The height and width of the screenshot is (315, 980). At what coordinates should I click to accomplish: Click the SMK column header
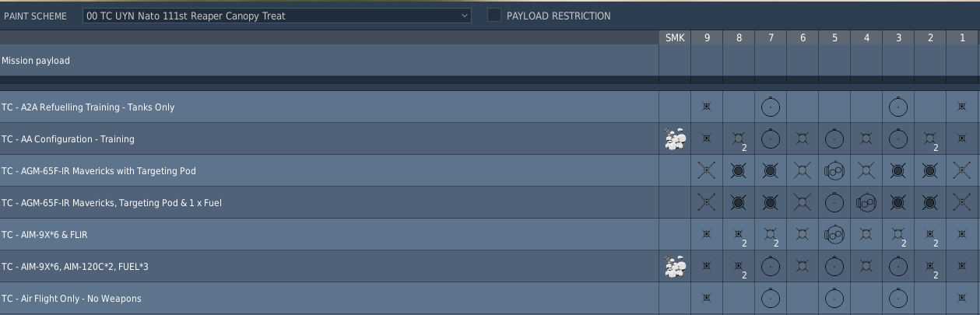coord(675,38)
